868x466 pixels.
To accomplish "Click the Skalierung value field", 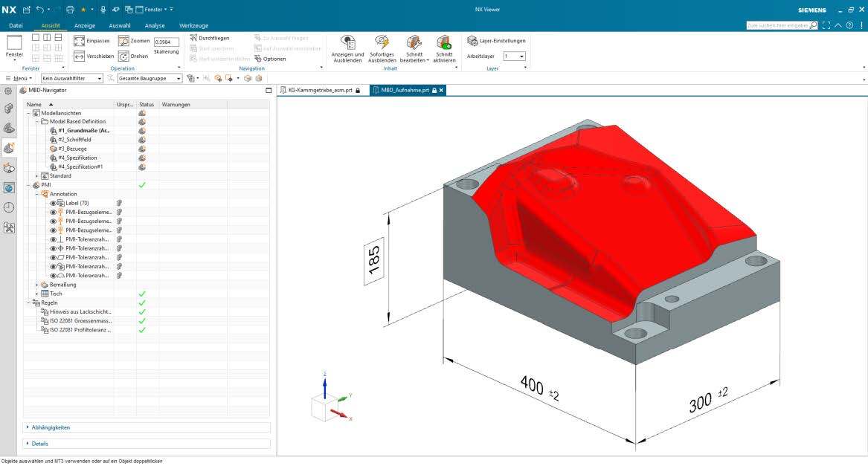I will pos(167,42).
